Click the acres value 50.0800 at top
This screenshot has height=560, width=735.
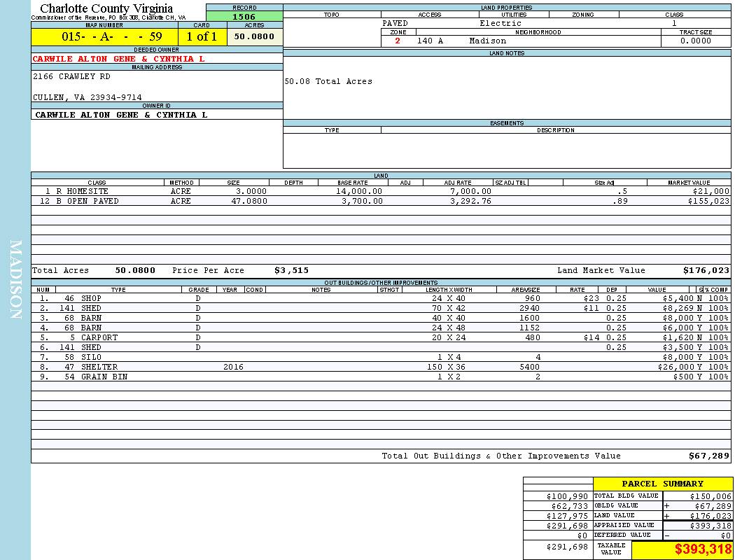pyautogui.click(x=254, y=36)
